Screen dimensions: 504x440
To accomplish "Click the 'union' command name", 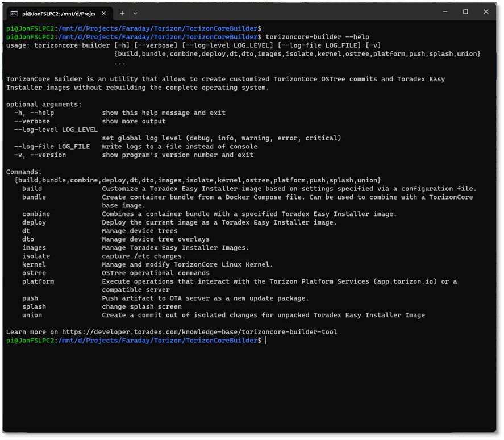I will [32, 315].
